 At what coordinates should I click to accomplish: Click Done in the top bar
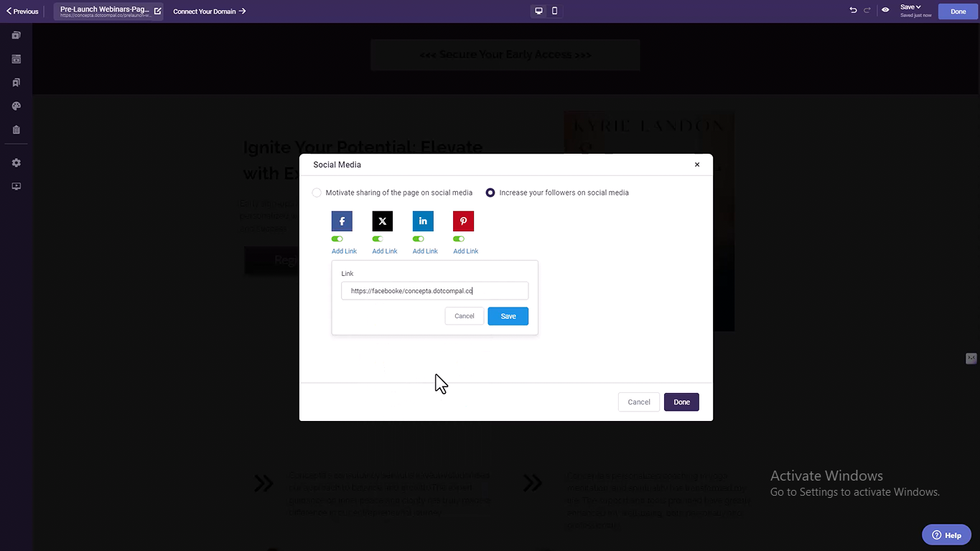(x=958, y=11)
